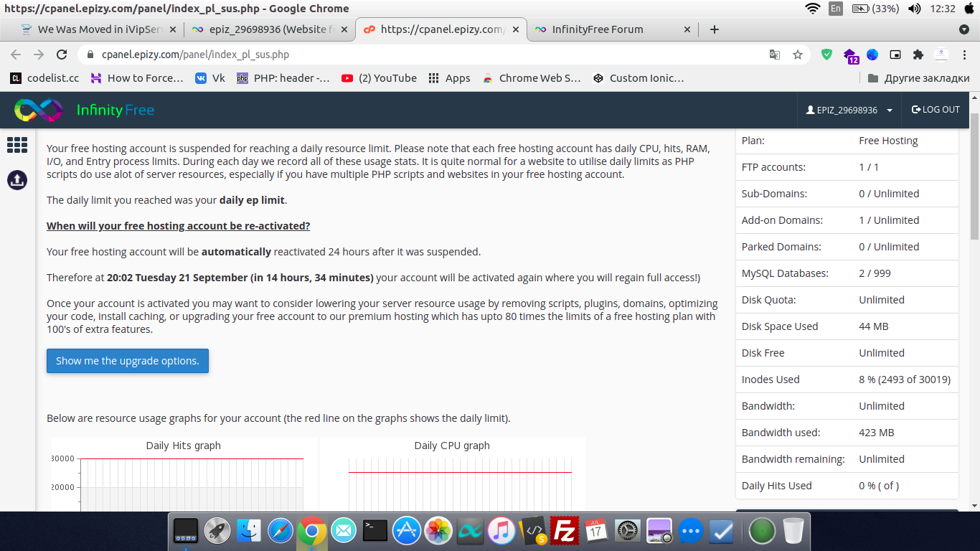The width and height of the screenshot is (980, 551).
Task: Open FileZilla from the dock
Action: pyautogui.click(x=565, y=531)
